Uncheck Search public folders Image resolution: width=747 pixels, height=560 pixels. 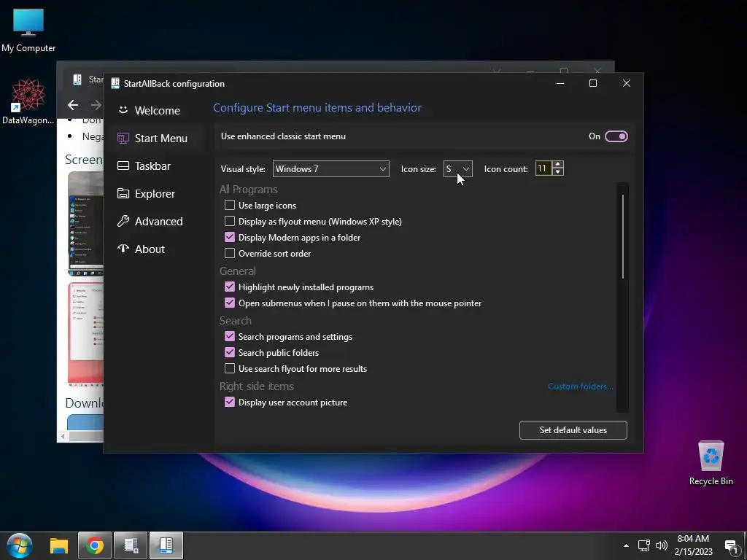(x=230, y=352)
